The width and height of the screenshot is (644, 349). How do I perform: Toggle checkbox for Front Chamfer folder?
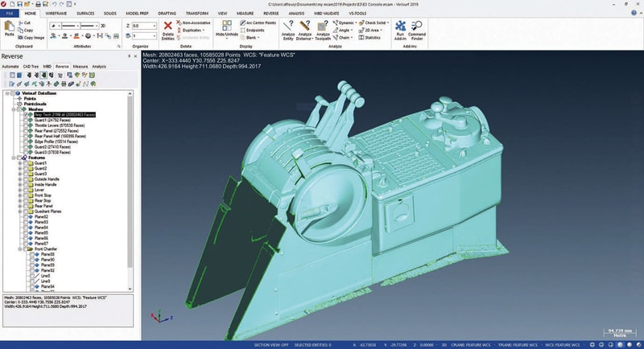(x=26, y=249)
